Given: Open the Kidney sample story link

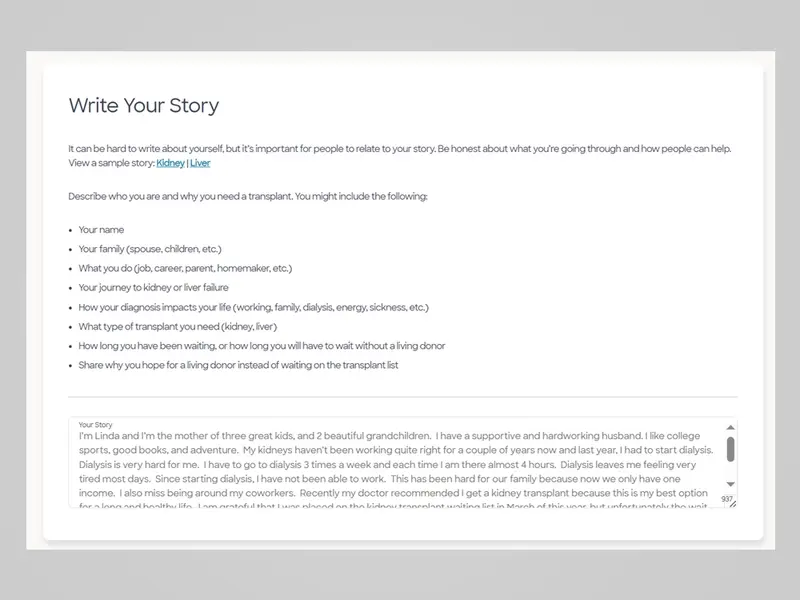Looking at the screenshot, I should tap(170, 163).
